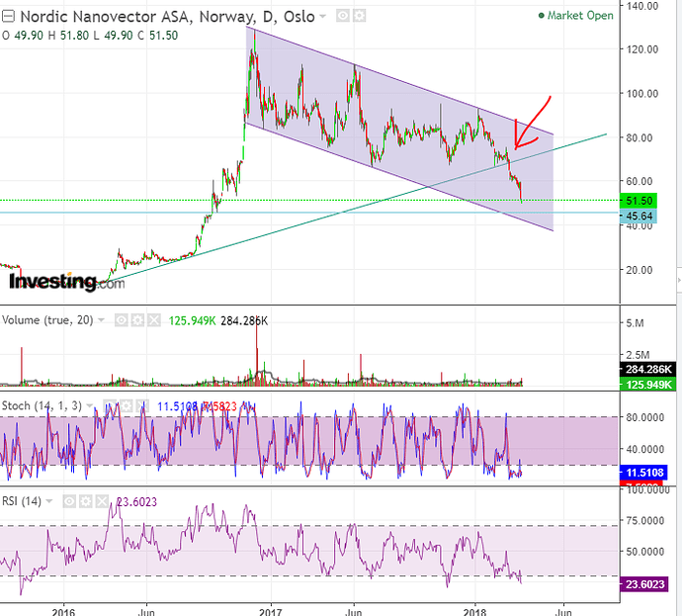
Task: Click the H 51.80 high value
Action: (x=69, y=36)
